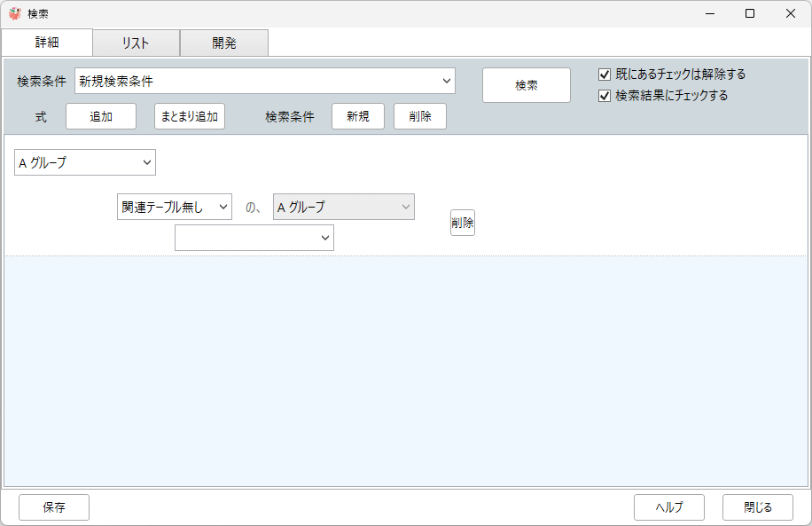The image size is (812, 526).
Task: Close the dialog with 閉じる
Action: pos(758,507)
